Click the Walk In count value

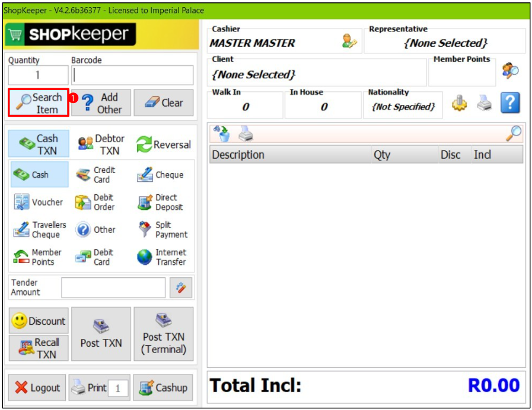246,107
